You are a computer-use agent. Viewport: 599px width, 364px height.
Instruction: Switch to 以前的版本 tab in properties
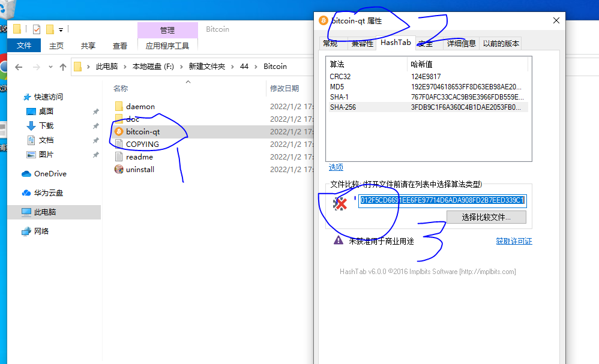(x=501, y=44)
